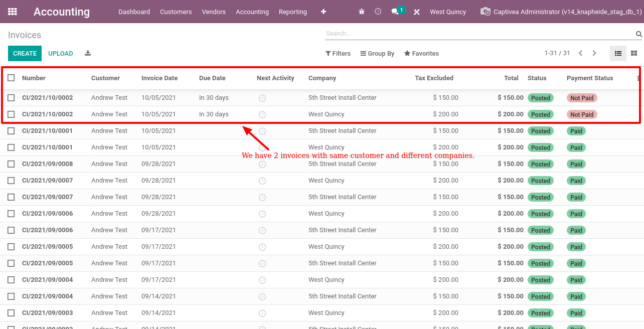Open the debug bug icon menu
Screen dimensions: 644x329
[362, 12]
